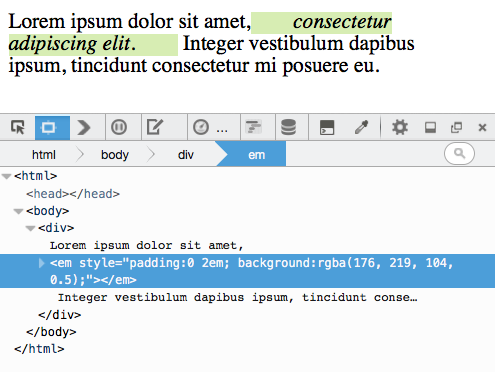
Task: Toggle dock to bottom of window
Action: pyautogui.click(x=430, y=127)
